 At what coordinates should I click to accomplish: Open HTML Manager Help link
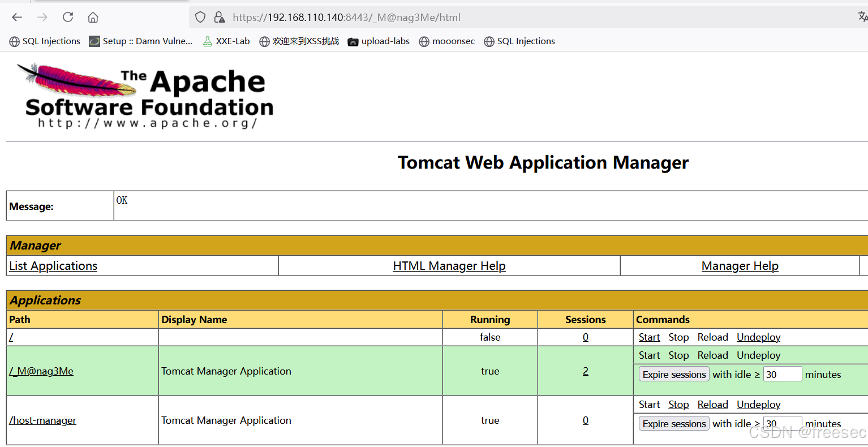[449, 266]
